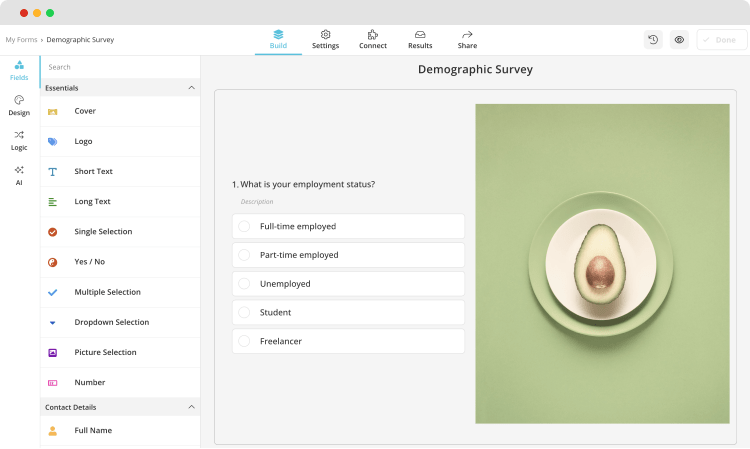Open the Design panel in sidebar
The width and height of the screenshot is (750, 449).
[19, 105]
